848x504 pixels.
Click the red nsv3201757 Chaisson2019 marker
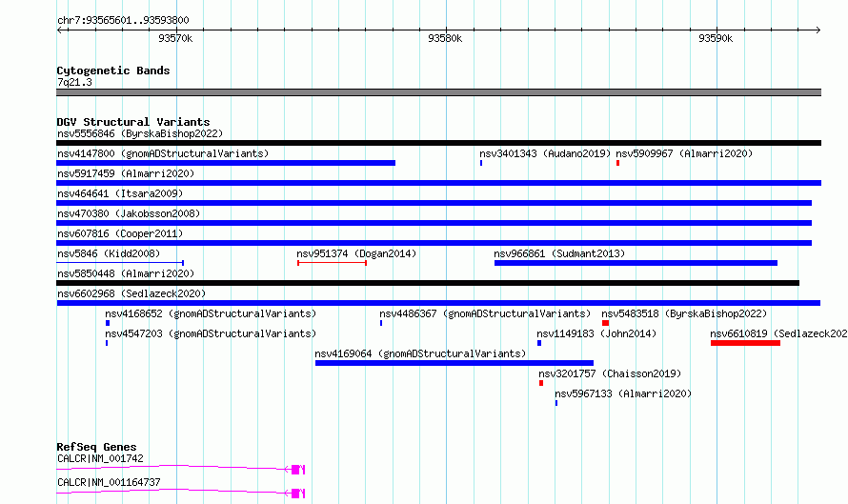pyautogui.click(x=541, y=383)
